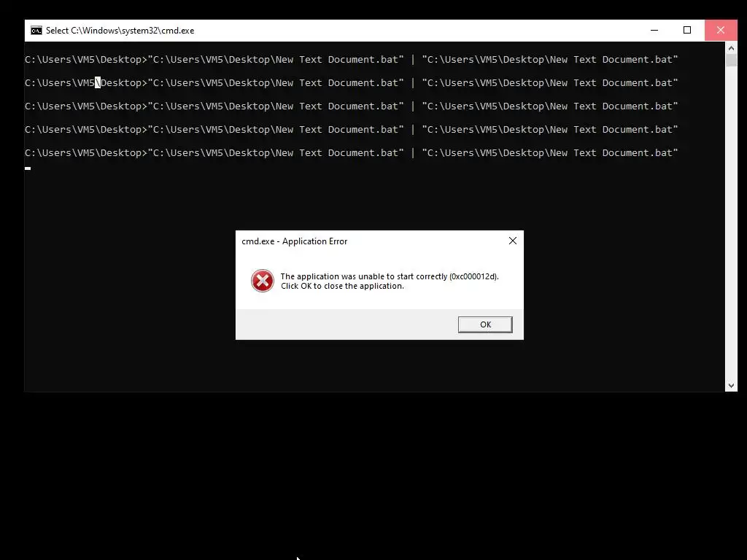Click the black desktop area below the window
This screenshot has width=747, height=560.
coord(373,476)
